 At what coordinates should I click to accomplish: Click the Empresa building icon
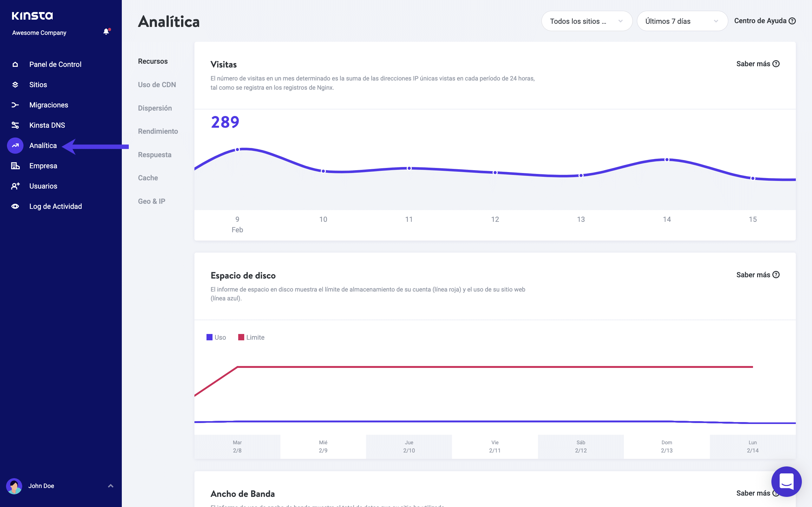click(x=15, y=166)
